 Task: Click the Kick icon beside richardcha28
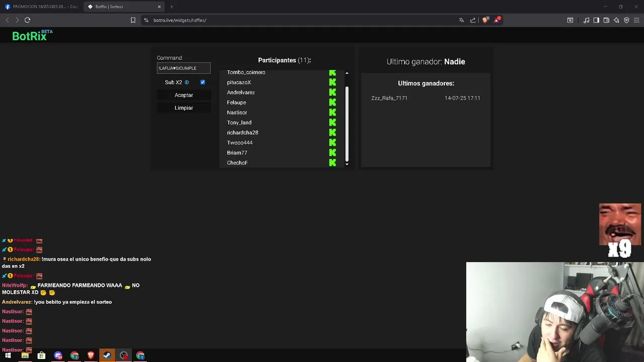[x=333, y=133]
